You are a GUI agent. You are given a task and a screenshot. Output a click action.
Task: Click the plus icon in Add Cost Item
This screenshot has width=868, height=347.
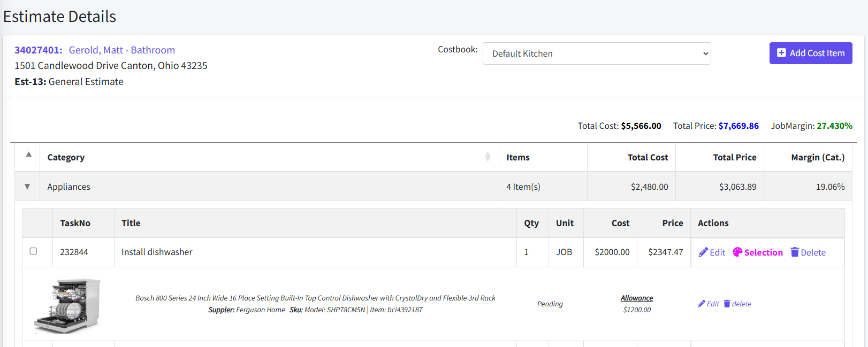(781, 53)
